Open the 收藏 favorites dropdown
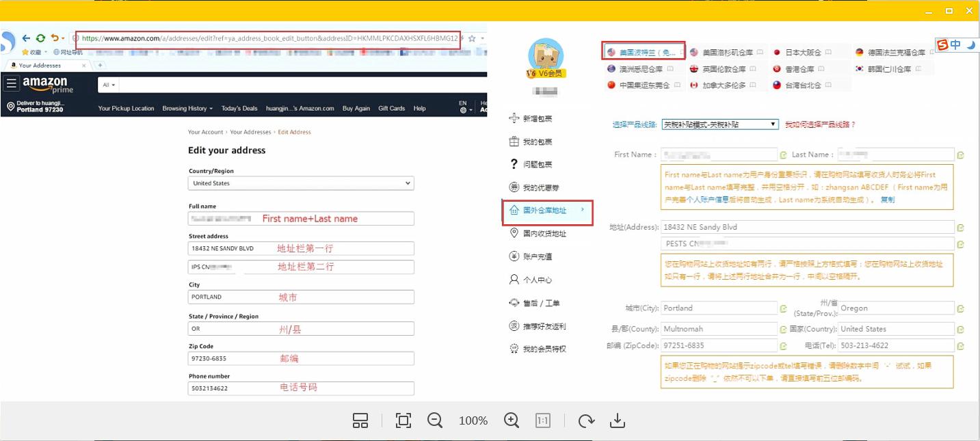980x441 pixels. click(36, 52)
